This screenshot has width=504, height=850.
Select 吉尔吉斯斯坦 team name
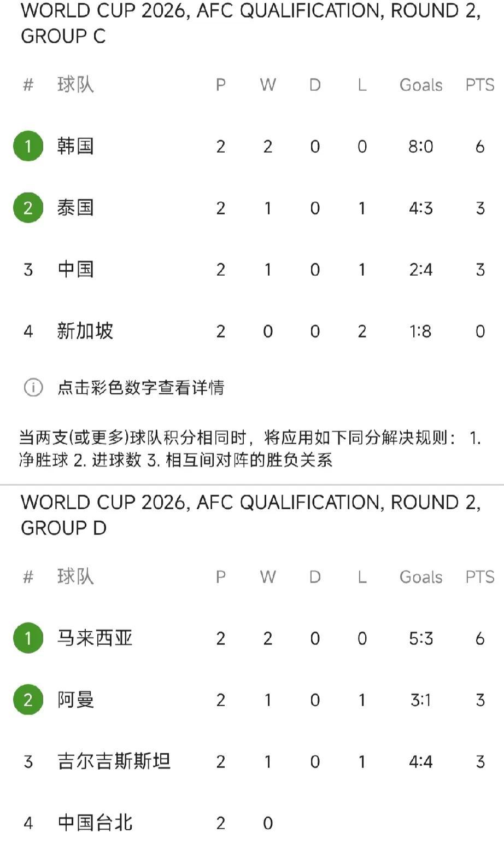click(x=114, y=761)
